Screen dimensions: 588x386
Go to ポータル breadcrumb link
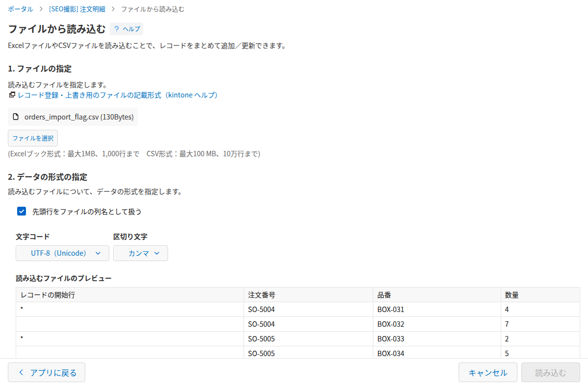click(x=21, y=9)
